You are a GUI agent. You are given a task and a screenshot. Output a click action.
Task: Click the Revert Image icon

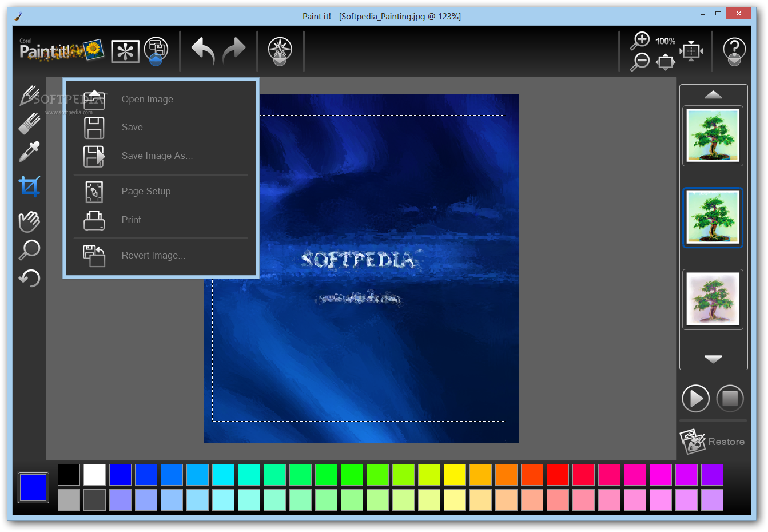[x=94, y=256]
